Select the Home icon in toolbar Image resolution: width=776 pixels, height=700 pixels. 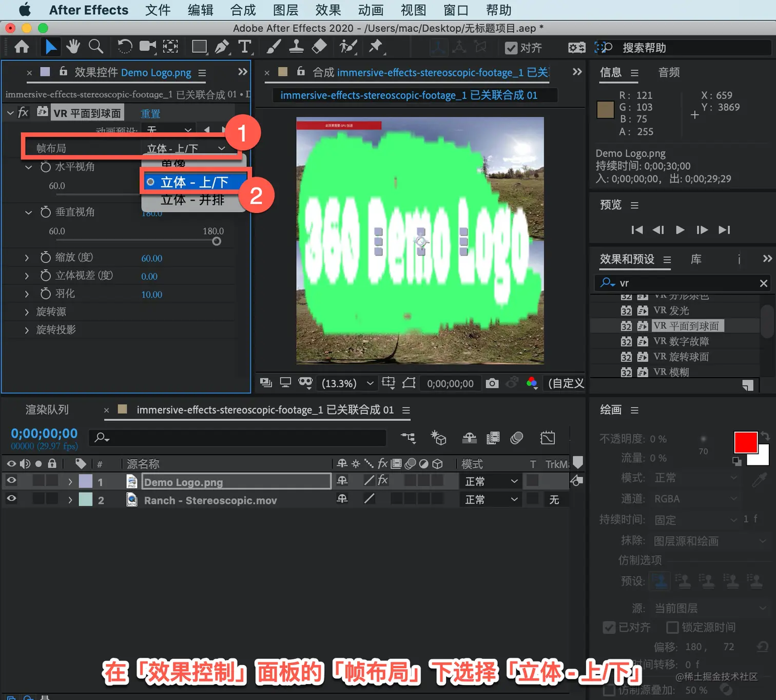click(22, 47)
